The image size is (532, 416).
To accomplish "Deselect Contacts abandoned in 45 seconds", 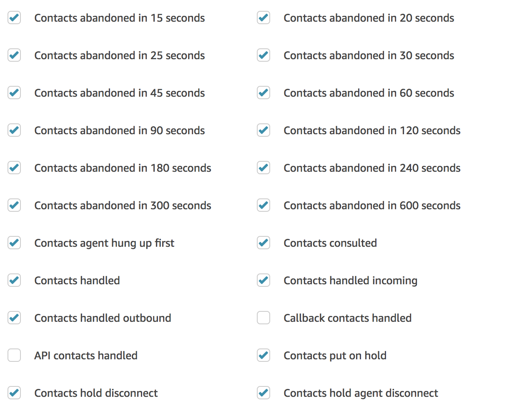I will click(x=14, y=93).
